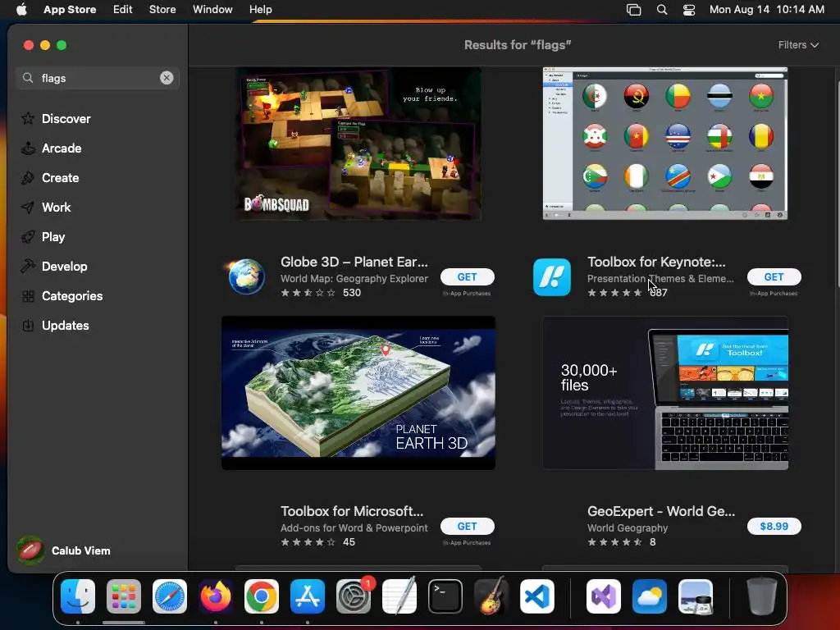Click "Add-ons for Word & Powerpoint" subtitle
The width and height of the screenshot is (840, 630).
tap(354, 527)
